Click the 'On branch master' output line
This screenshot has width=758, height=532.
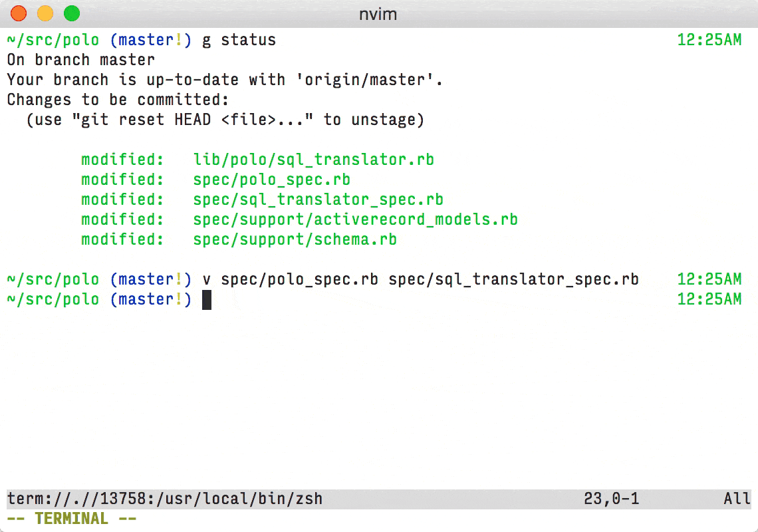(80, 60)
